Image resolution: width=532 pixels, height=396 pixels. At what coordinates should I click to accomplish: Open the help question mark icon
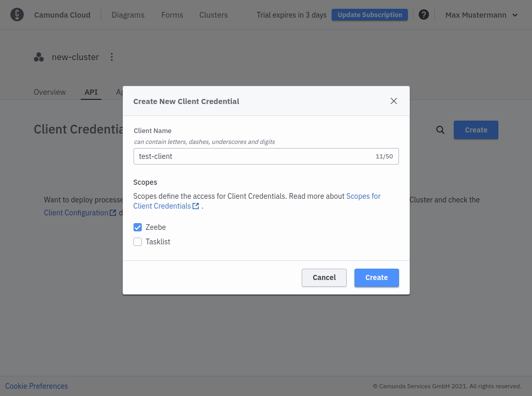pyautogui.click(x=424, y=14)
